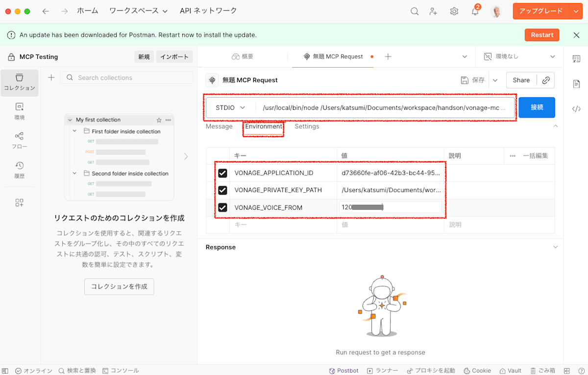This screenshot has width=588, height=375.
Task: Focus the Search collections field
Action: 126,77
